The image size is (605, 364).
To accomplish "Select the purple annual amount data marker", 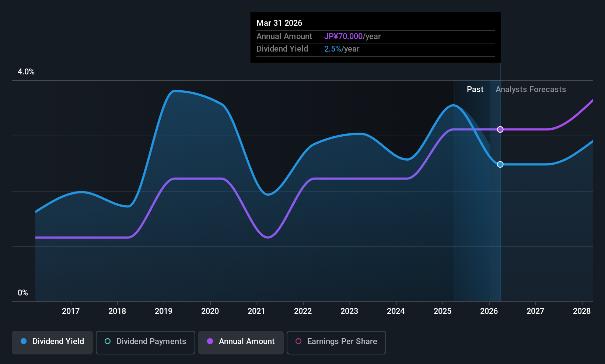I will pyautogui.click(x=500, y=129).
